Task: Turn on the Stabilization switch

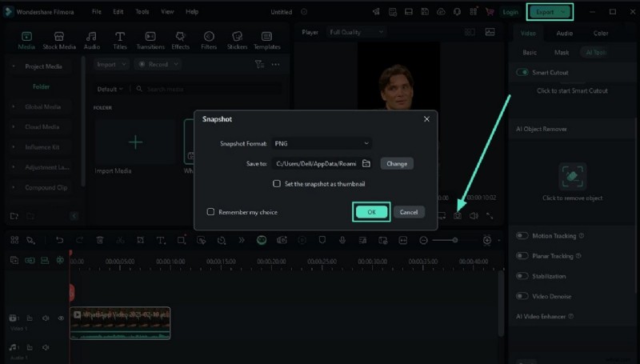Action: click(x=522, y=276)
